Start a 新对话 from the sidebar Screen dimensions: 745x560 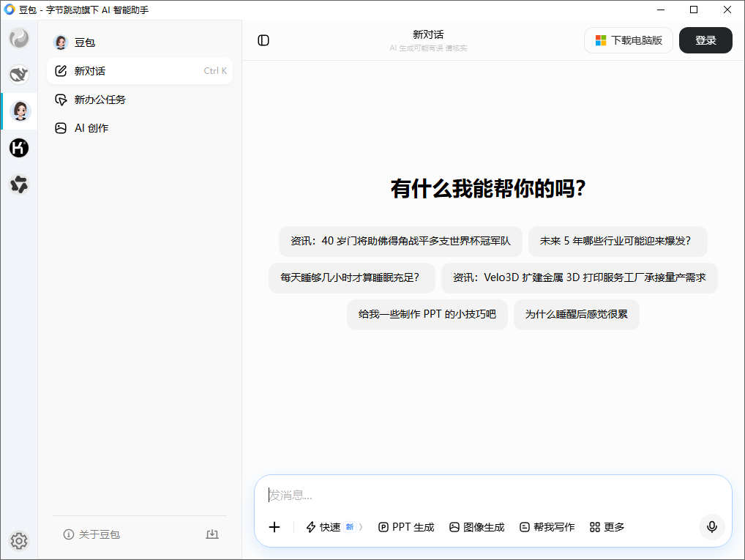point(140,71)
